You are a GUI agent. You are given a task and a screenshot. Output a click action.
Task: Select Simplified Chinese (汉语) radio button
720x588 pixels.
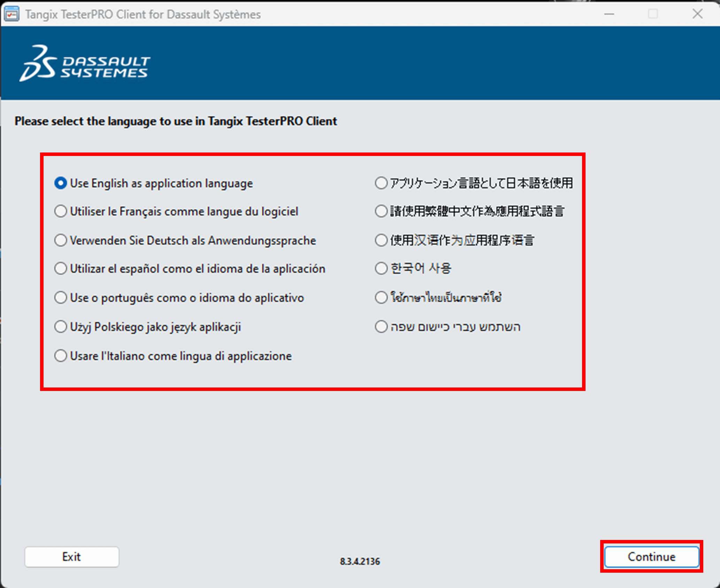(x=381, y=240)
